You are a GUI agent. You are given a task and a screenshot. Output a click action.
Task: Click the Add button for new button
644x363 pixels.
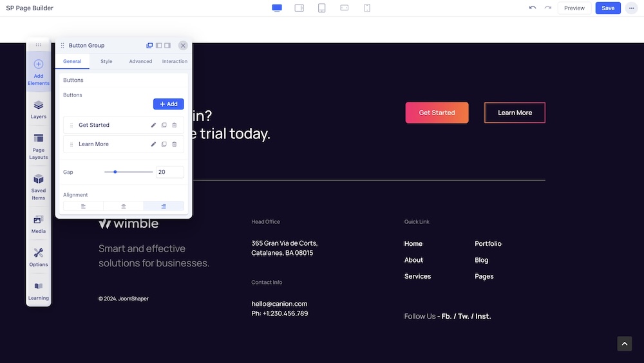coord(168,104)
